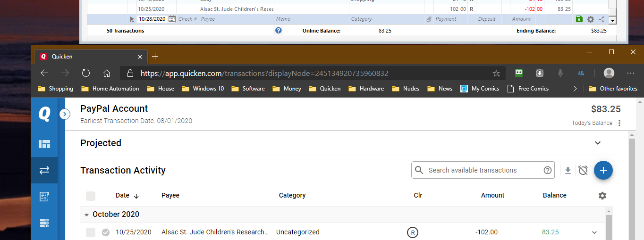The height and width of the screenshot is (240, 644).
Task: Open the Quicken favorites folder
Action: pos(324,89)
